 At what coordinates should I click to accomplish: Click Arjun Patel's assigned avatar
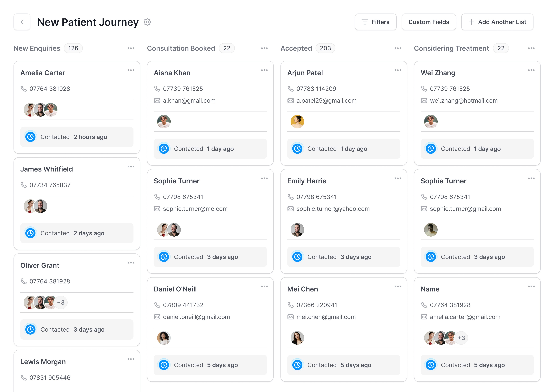click(x=297, y=122)
